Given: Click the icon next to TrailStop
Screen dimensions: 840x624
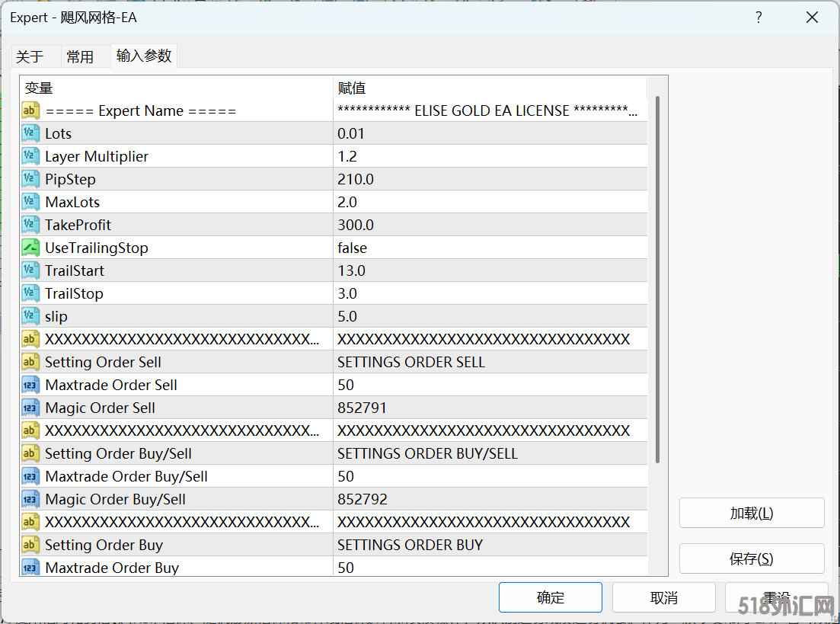Looking at the screenshot, I should [x=30, y=293].
